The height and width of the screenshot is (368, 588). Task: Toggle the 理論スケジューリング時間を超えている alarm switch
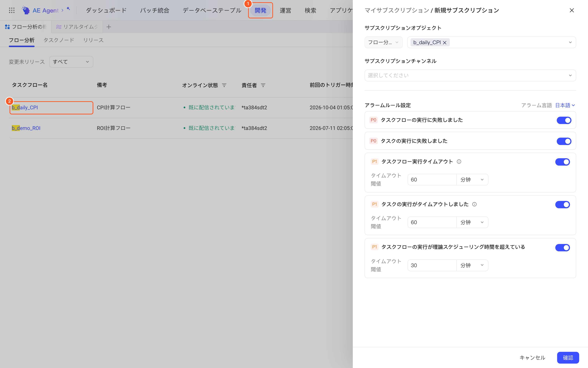(x=562, y=247)
